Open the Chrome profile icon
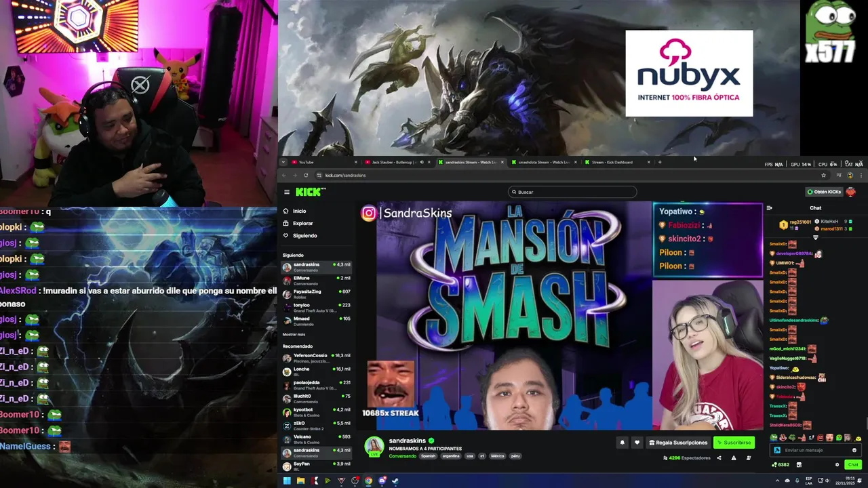The height and width of the screenshot is (488, 868). click(850, 175)
